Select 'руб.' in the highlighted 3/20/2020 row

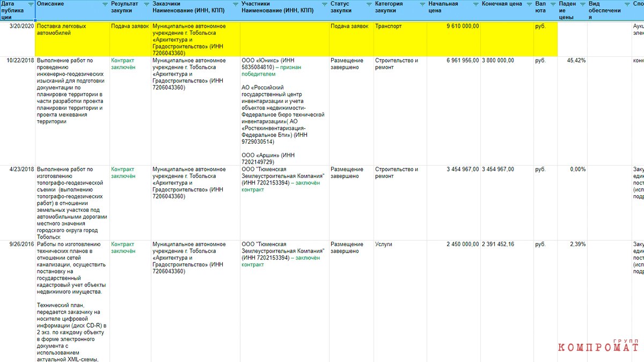coord(545,39)
